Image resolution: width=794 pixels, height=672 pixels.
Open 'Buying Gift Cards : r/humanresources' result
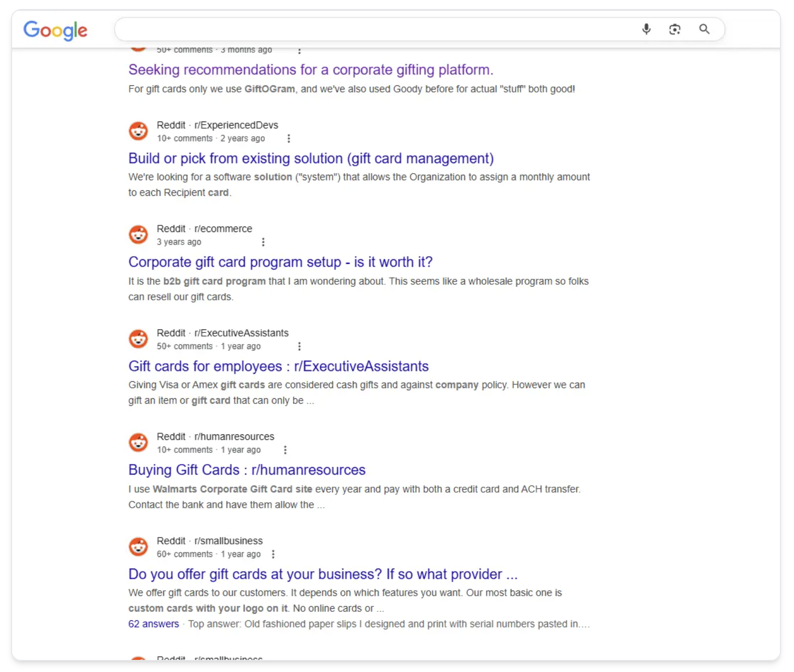247,470
